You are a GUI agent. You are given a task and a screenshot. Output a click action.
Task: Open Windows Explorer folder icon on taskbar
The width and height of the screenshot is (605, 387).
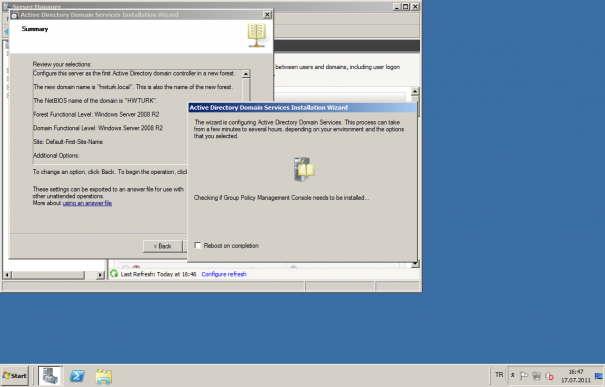(104, 377)
